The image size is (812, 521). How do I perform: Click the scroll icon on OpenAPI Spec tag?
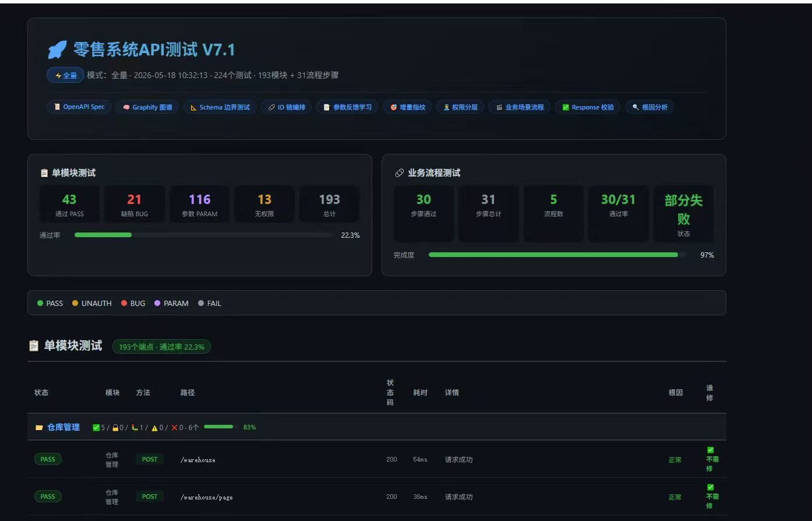(57, 107)
